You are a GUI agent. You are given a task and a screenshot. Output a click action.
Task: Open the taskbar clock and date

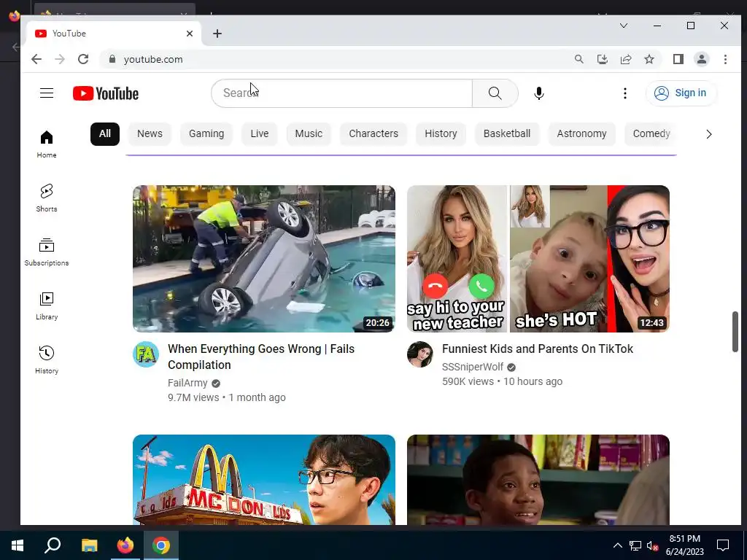(684, 545)
